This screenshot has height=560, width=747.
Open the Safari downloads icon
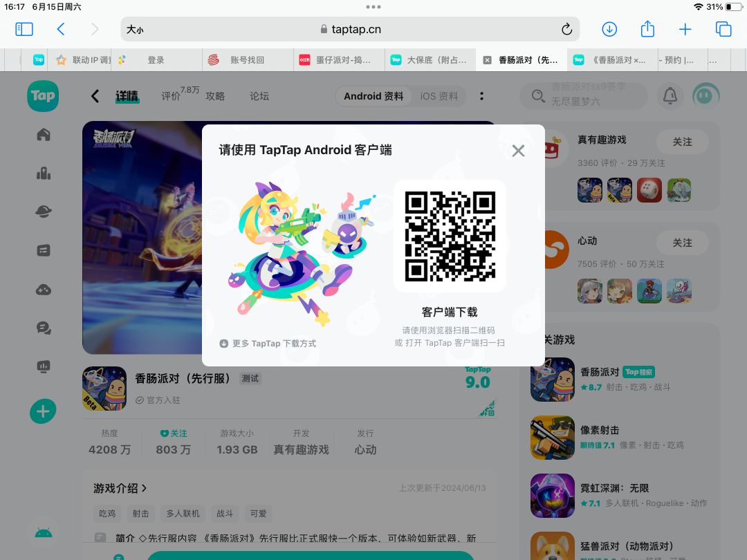click(x=609, y=29)
